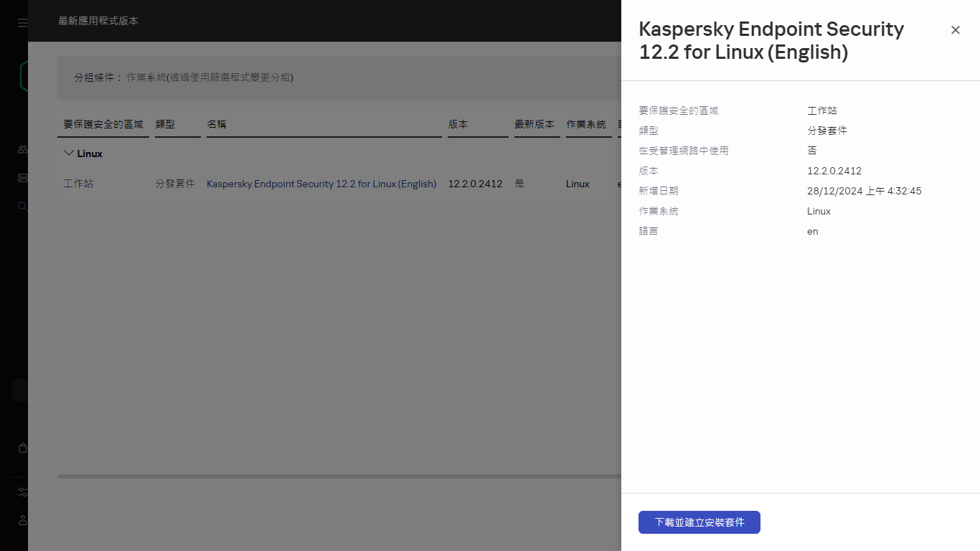Image resolution: width=980 pixels, height=551 pixels.
Task: Open the users icon in the sidebar
Action: [x=23, y=150]
